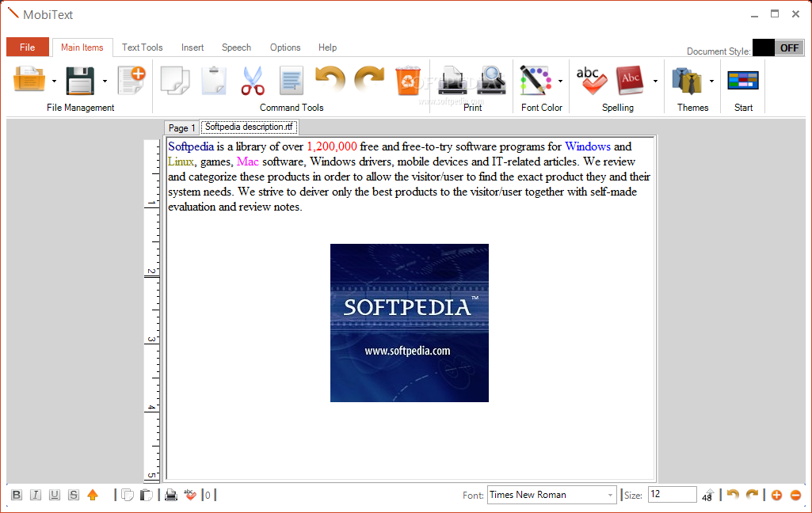Switch Document Style toggle from OFF

pos(779,47)
